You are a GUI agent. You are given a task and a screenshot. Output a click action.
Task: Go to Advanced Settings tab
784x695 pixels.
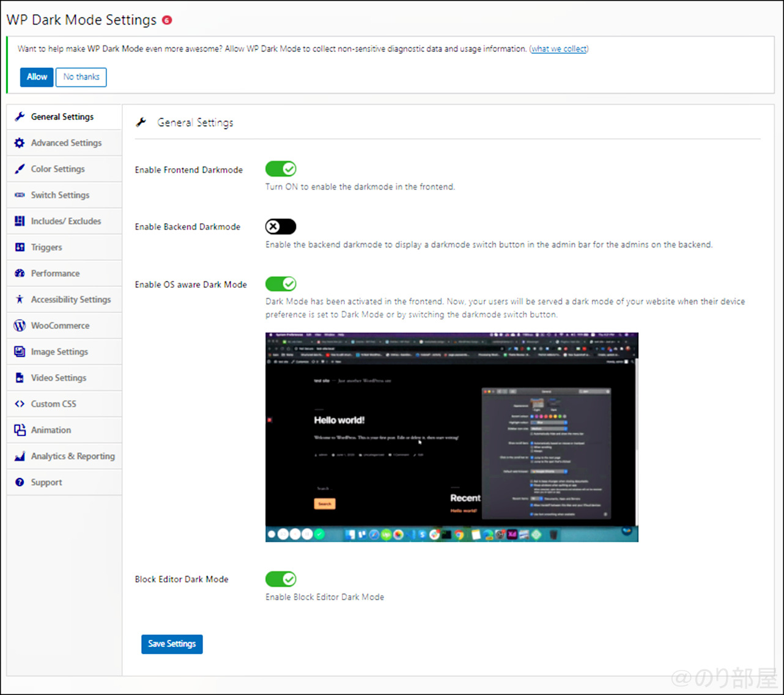click(64, 142)
